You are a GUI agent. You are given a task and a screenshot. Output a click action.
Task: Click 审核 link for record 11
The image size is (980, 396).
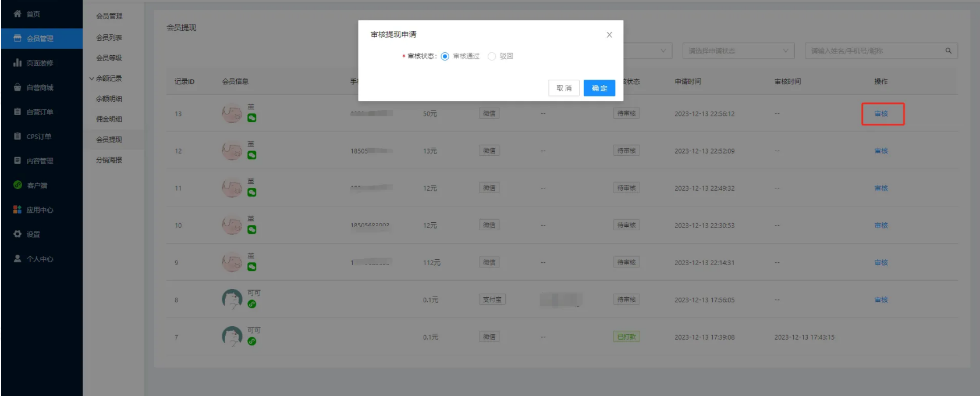tap(881, 188)
